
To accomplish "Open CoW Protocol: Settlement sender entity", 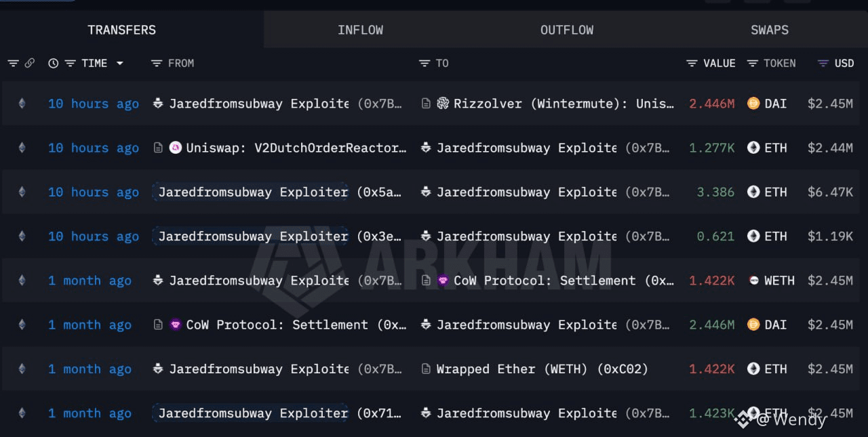I will 296,325.
